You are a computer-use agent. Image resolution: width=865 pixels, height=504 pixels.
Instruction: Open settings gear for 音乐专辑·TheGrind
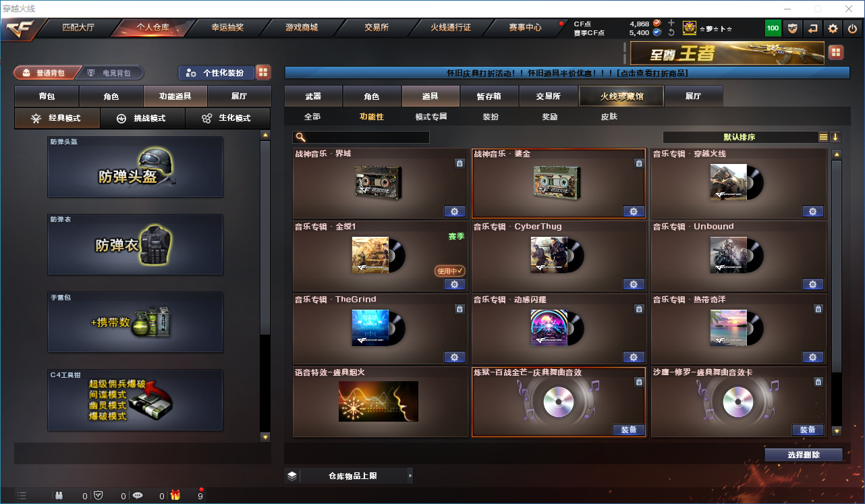click(x=454, y=357)
